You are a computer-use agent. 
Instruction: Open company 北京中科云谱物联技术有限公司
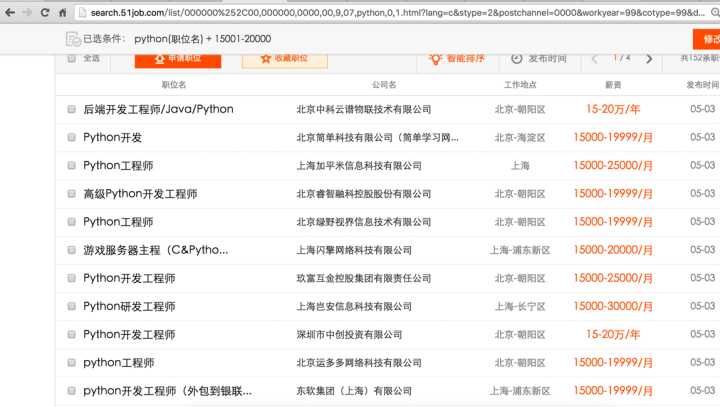point(364,109)
